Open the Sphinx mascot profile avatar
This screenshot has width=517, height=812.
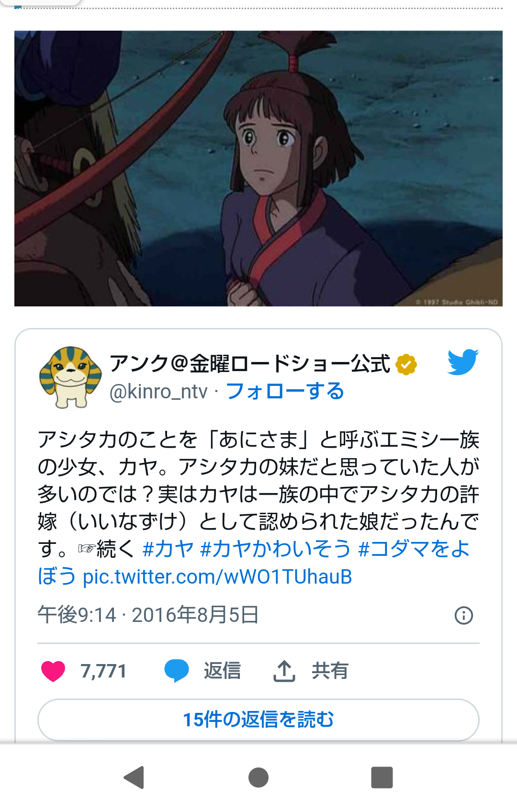click(71, 378)
